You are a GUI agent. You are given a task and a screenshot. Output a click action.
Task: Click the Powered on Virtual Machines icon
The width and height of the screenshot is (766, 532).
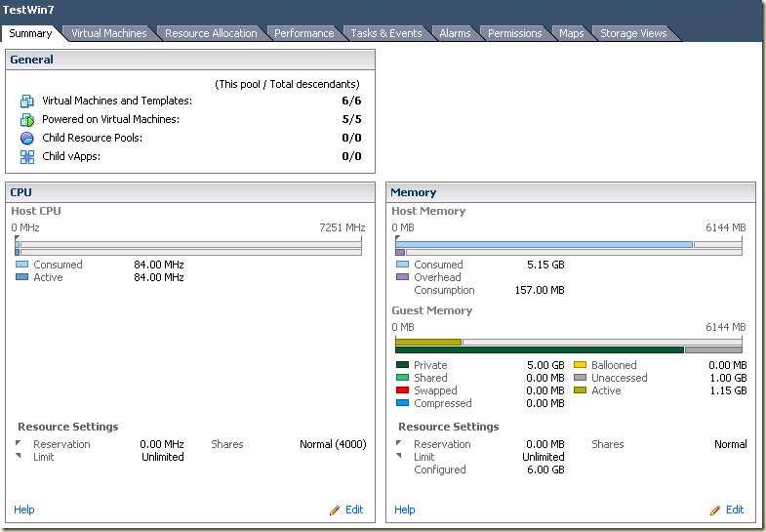click(x=27, y=120)
